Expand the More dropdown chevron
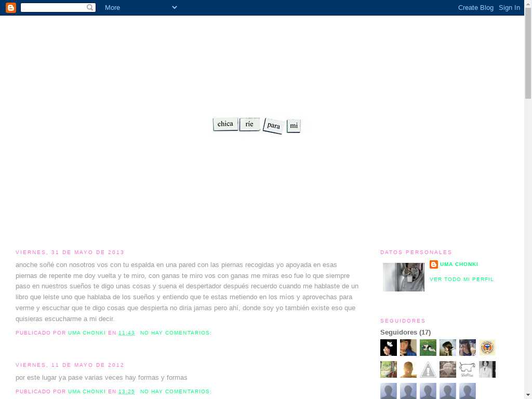This screenshot has height=399, width=532. (174, 7)
